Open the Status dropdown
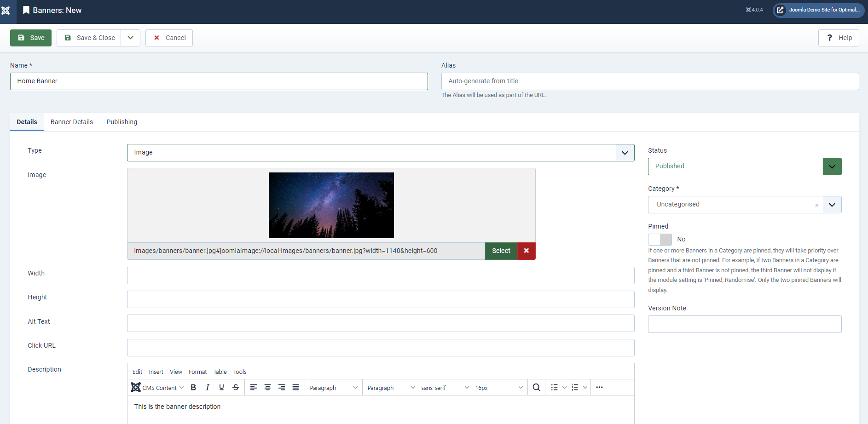The image size is (868, 424). click(x=745, y=166)
